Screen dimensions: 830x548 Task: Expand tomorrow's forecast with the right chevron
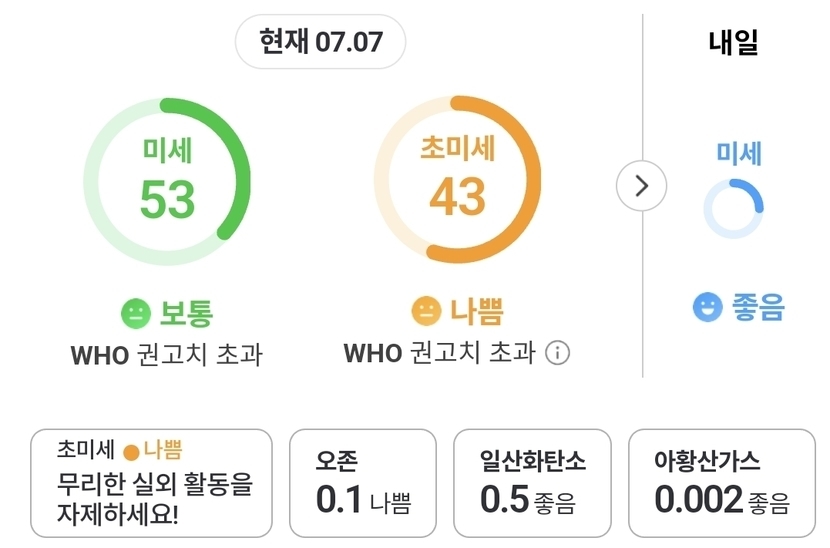click(642, 186)
